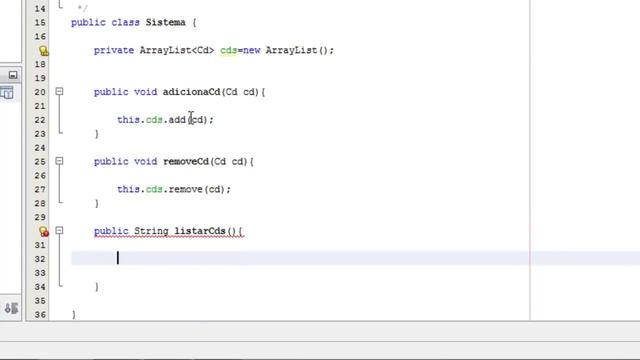640x360 pixels.
Task: Click line number 27 in the gutter
Action: 40,189
